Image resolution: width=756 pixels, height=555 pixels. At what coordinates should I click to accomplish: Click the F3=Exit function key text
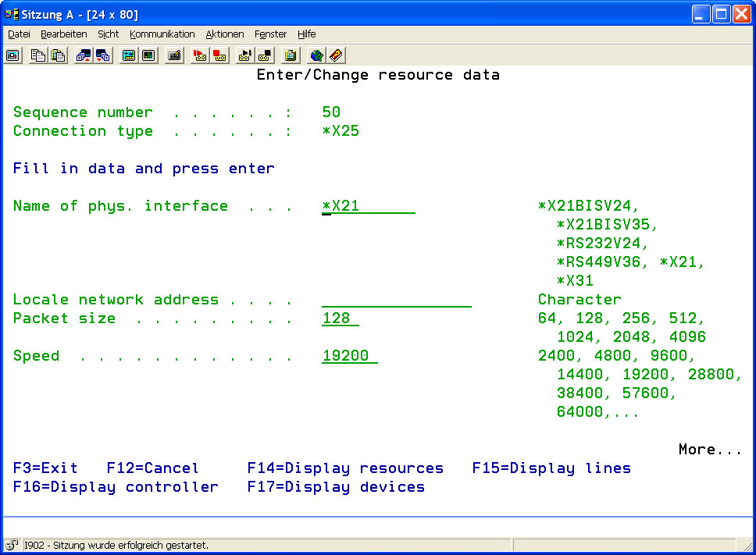tap(45, 468)
